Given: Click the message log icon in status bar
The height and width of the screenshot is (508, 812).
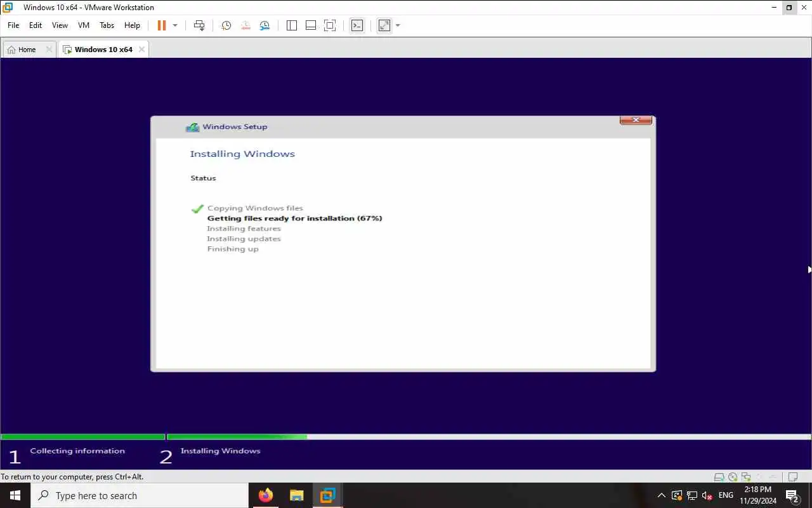Looking at the screenshot, I should 792,477.
